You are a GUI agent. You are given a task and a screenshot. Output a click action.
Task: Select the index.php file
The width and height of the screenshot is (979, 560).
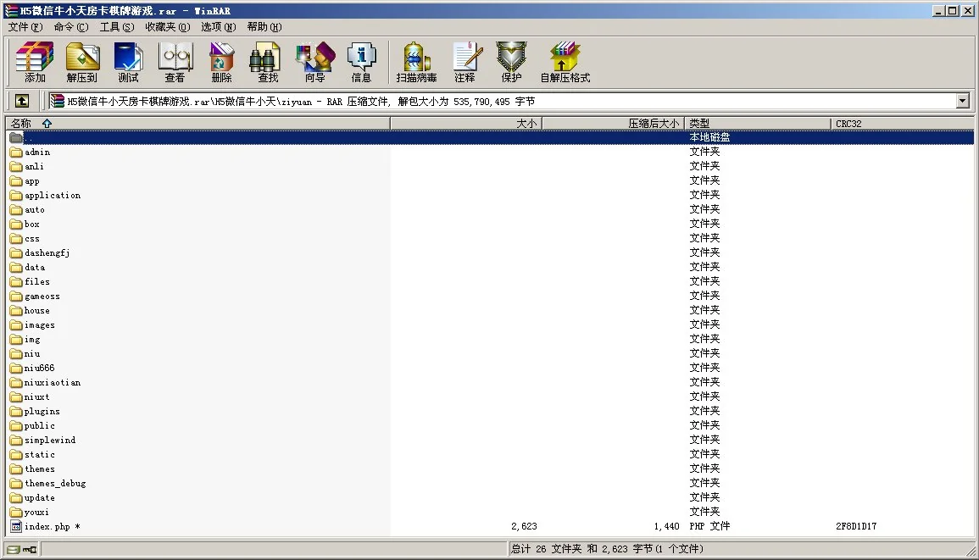pyautogui.click(x=47, y=527)
